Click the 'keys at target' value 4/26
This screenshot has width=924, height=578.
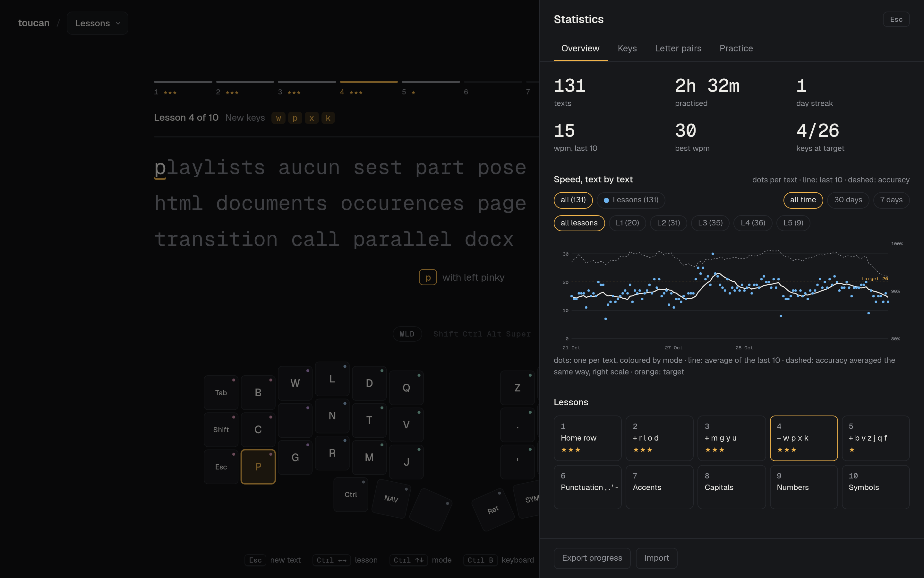point(817,131)
